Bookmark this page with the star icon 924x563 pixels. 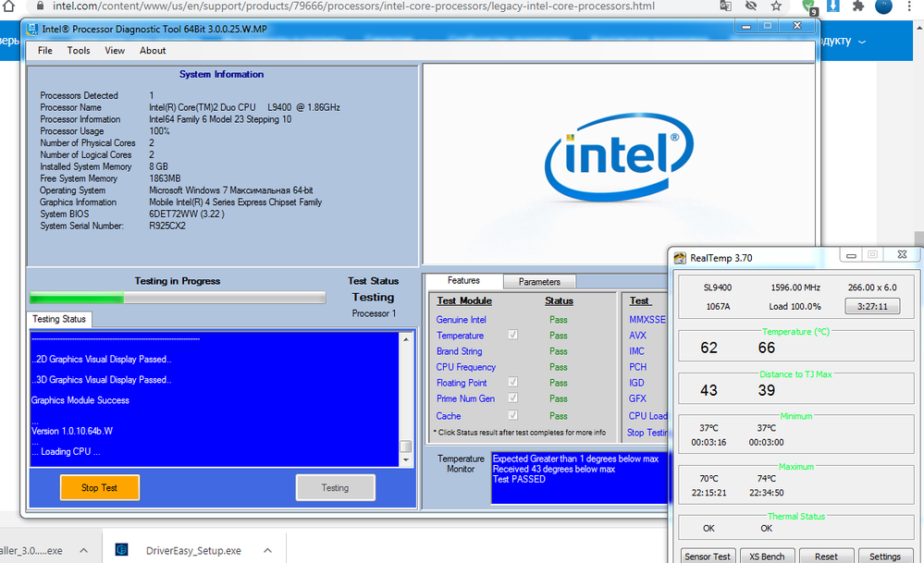pyautogui.click(x=776, y=6)
